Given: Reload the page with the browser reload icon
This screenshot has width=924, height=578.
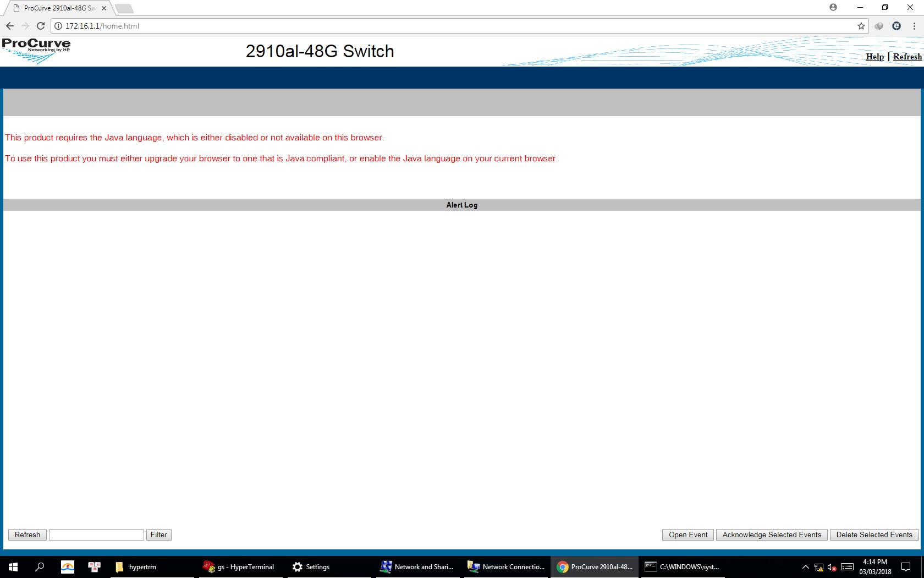Looking at the screenshot, I should [41, 26].
